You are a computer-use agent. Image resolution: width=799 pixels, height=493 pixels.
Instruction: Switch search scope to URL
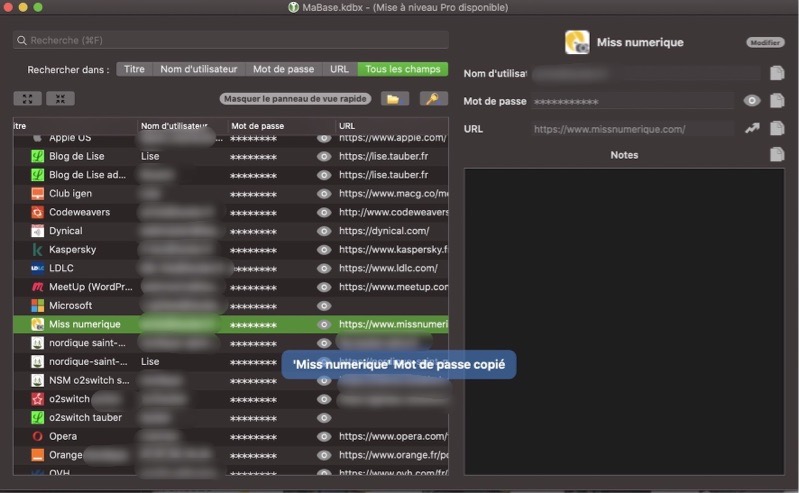pos(340,69)
